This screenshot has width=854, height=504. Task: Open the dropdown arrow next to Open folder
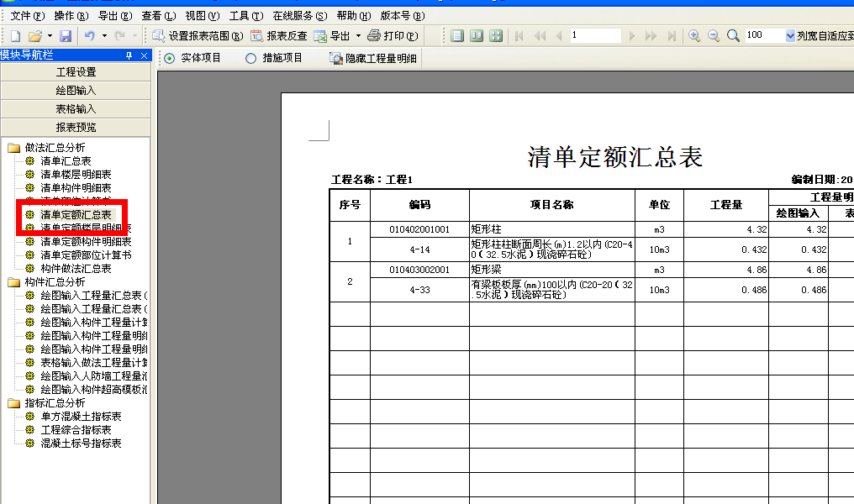point(50,36)
